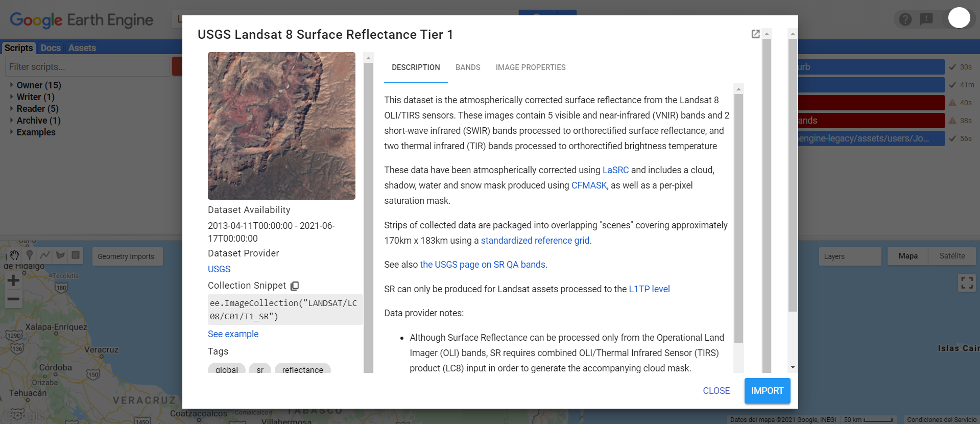
Task: Open the standardized reference grid link
Action: [x=535, y=241]
